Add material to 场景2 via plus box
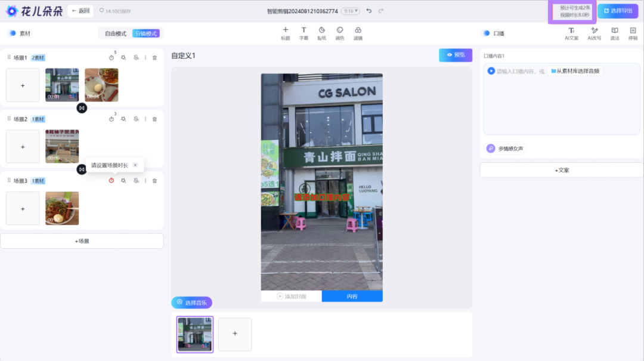 [23, 146]
